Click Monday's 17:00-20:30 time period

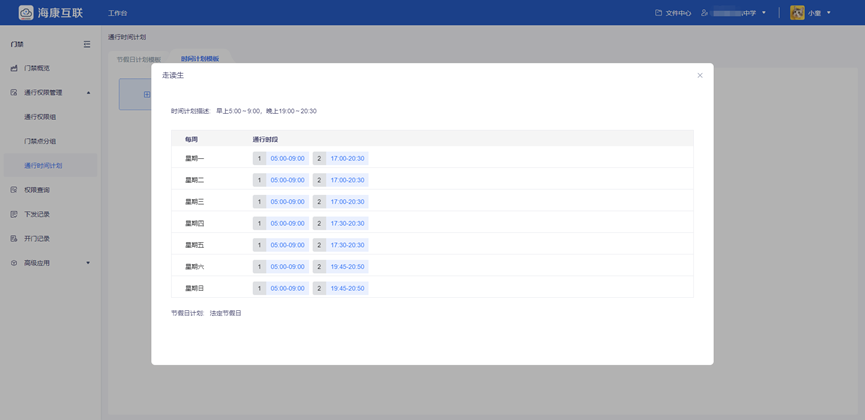pos(347,158)
